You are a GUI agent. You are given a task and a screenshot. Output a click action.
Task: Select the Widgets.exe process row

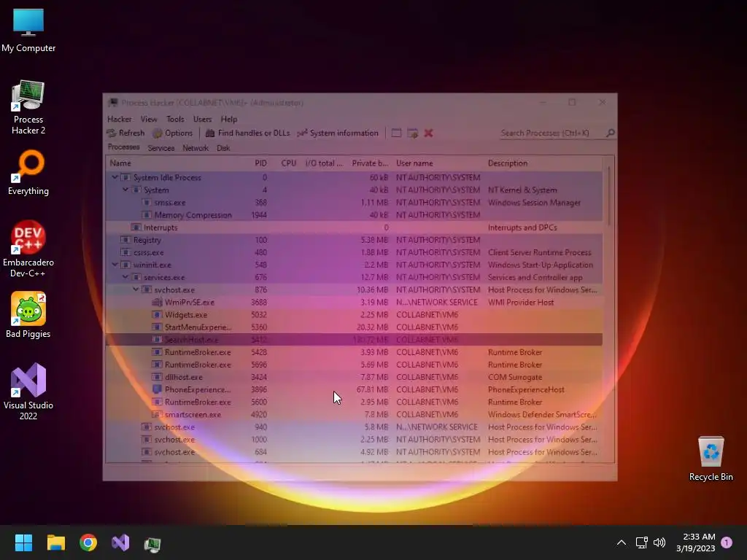click(x=354, y=315)
